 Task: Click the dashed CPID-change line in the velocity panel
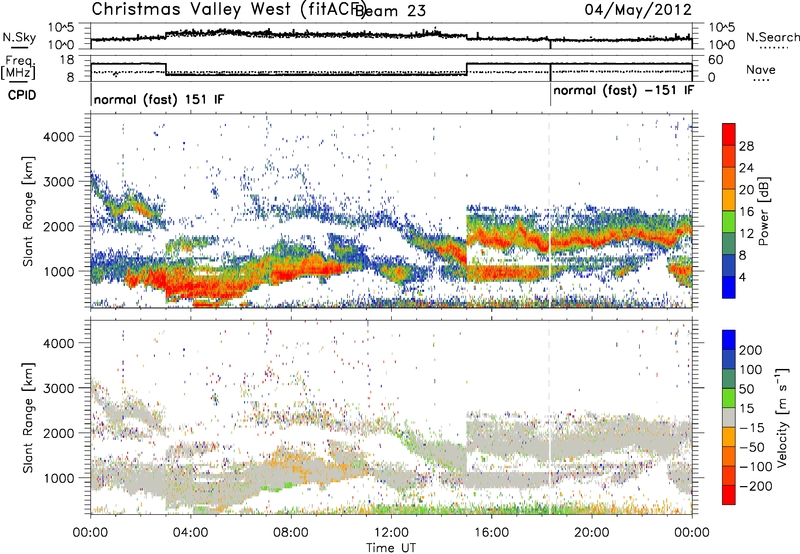(550, 417)
